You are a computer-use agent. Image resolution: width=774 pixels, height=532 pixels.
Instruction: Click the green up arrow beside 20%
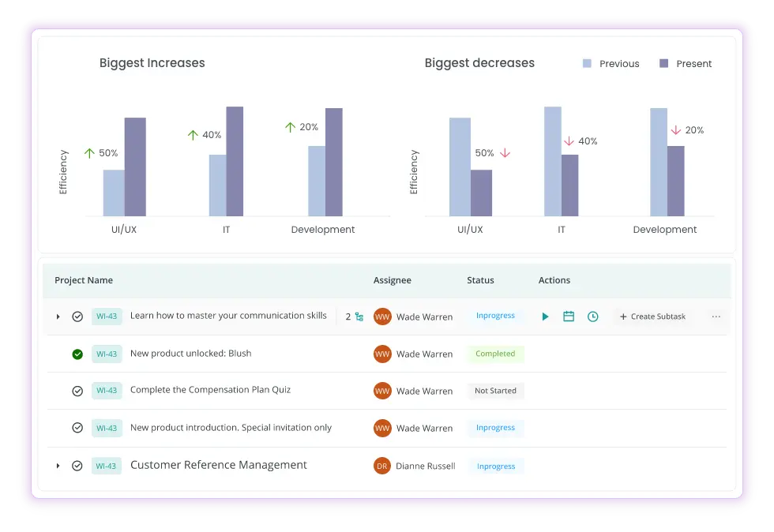pyautogui.click(x=291, y=127)
